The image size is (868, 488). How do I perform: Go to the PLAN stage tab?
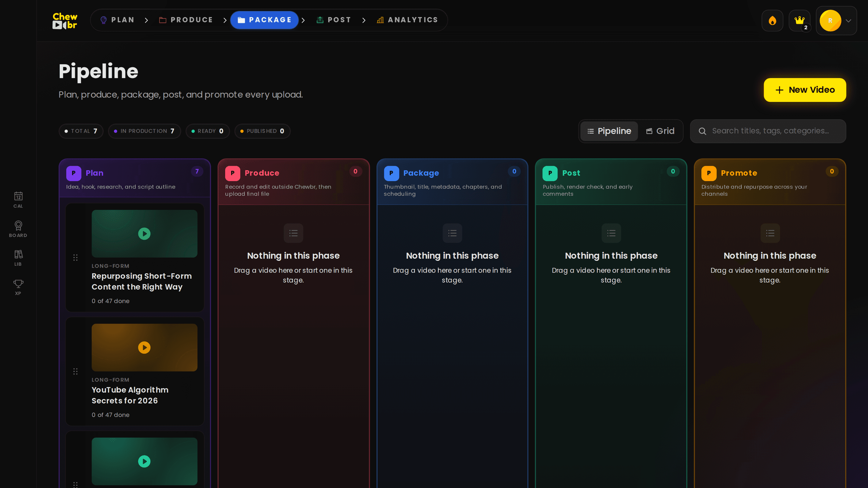117,20
